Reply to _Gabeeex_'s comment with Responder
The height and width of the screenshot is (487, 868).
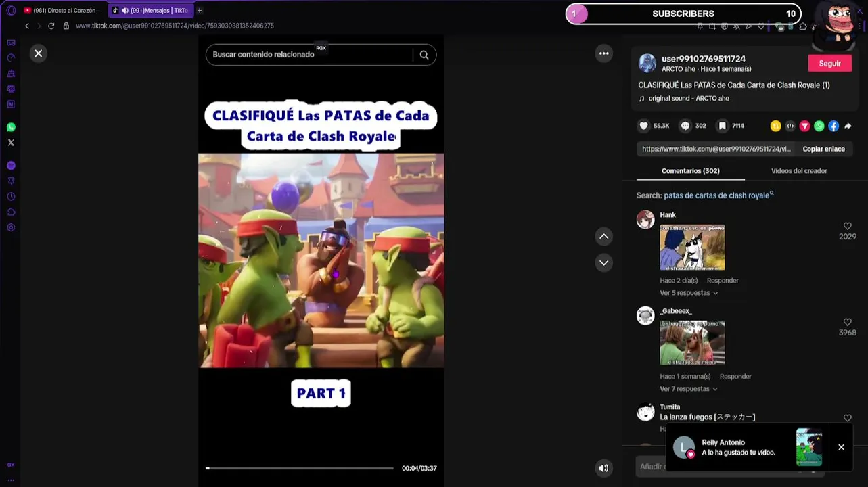(735, 377)
